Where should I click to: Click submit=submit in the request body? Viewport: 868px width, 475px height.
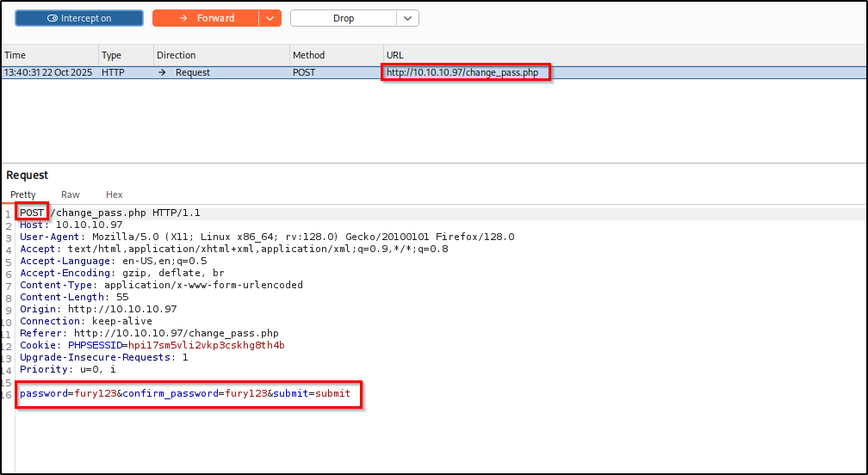312,394
